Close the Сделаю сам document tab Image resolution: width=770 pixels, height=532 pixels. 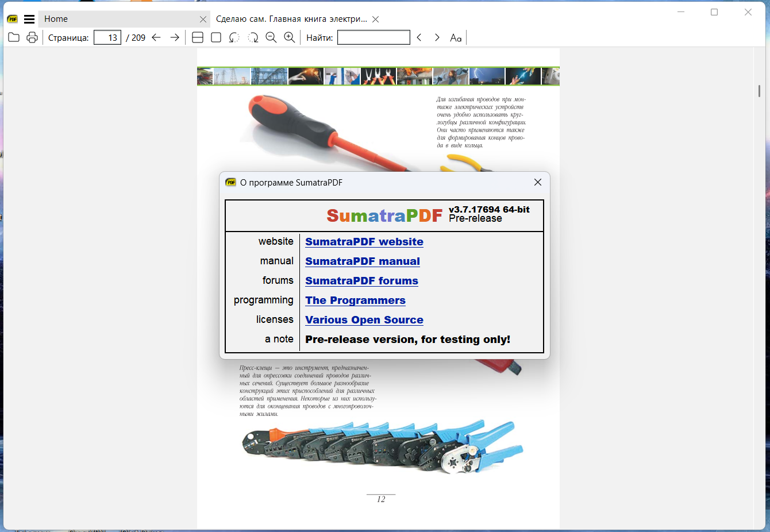click(x=375, y=19)
